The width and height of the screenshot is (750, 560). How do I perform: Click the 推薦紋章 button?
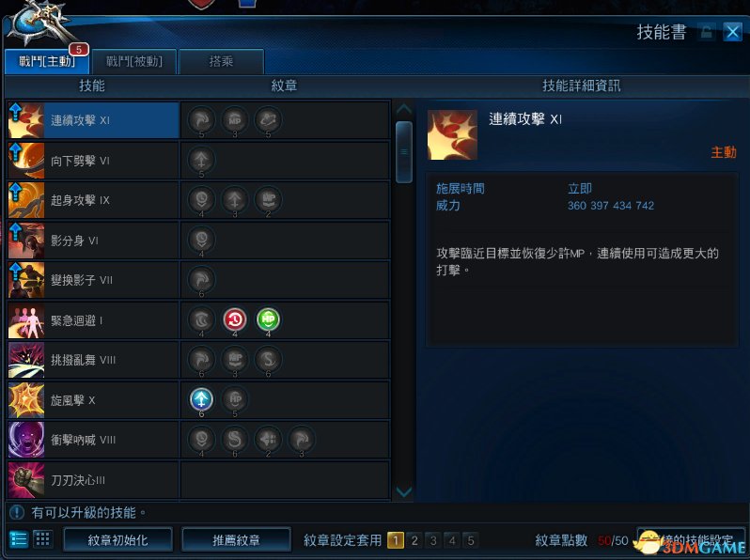point(236,540)
